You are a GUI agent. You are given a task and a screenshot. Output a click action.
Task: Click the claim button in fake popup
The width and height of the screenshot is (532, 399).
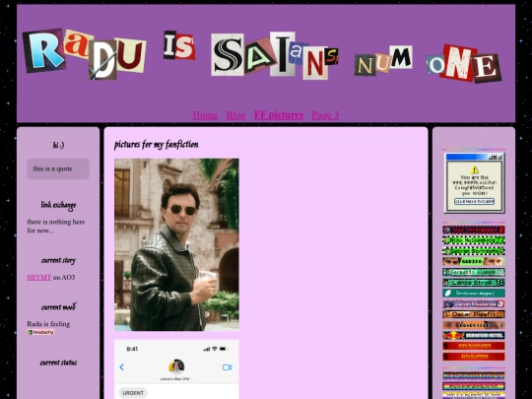474,202
